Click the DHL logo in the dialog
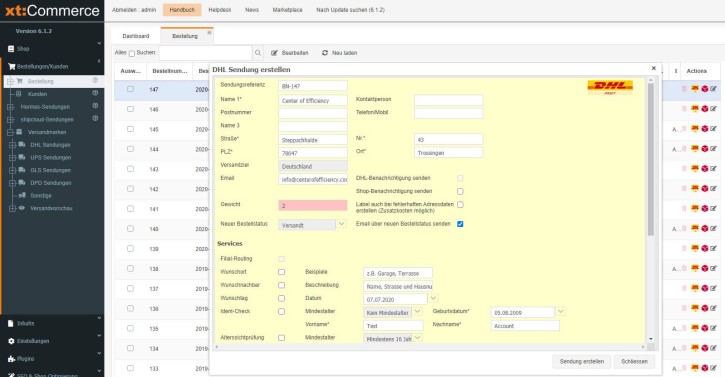 coord(610,87)
